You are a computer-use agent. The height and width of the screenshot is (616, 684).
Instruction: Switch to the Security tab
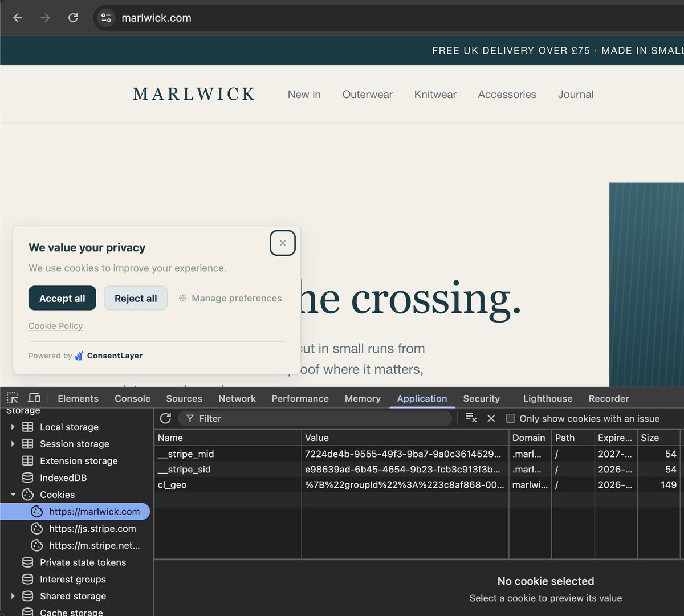click(x=482, y=399)
